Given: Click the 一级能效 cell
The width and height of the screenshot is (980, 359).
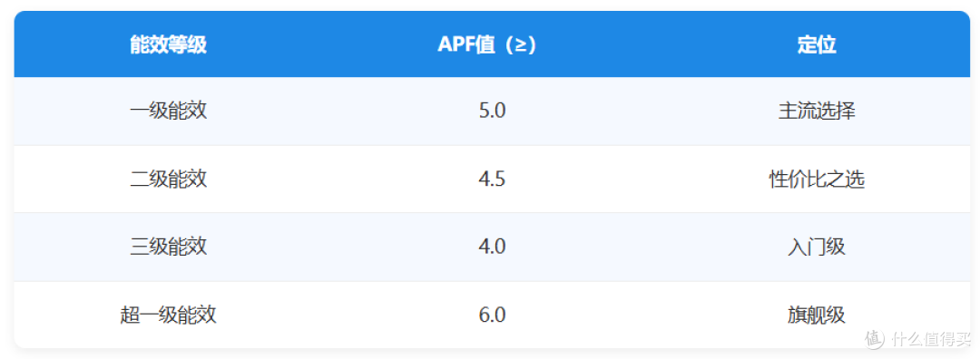Looking at the screenshot, I should pyautogui.click(x=168, y=112).
